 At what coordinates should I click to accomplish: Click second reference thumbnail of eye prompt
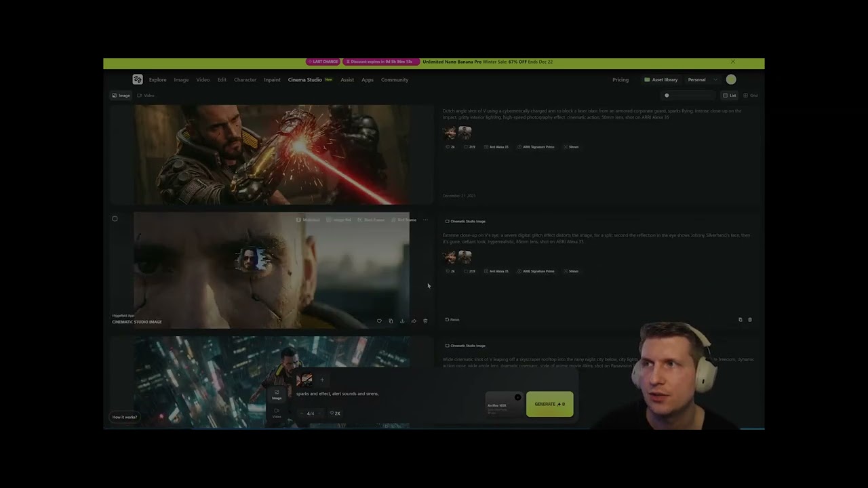coord(465,257)
